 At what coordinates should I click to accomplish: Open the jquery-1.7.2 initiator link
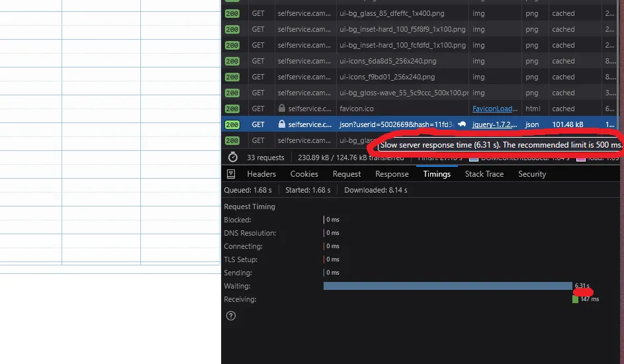[x=495, y=124]
